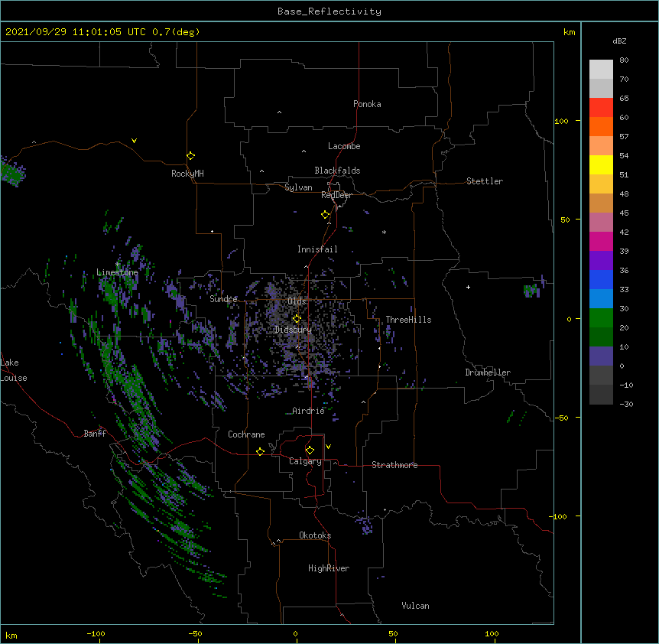The width and height of the screenshot is (659, 644).
Task: Click the Stettler city label
Action: tap(485, 181)
